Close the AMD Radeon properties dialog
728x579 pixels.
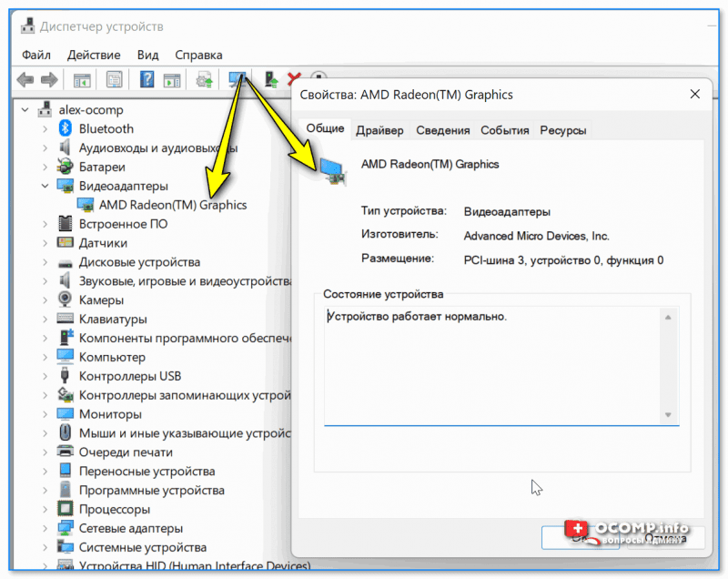pyautogui.click(x=694, y=95)
